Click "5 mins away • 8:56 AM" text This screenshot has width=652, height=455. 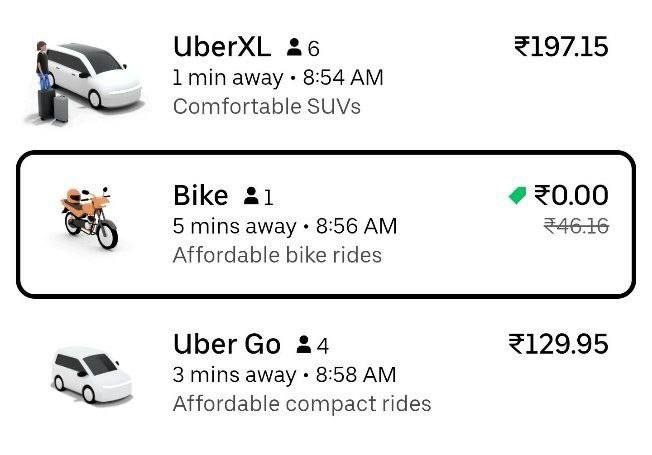tap(285, 226)
